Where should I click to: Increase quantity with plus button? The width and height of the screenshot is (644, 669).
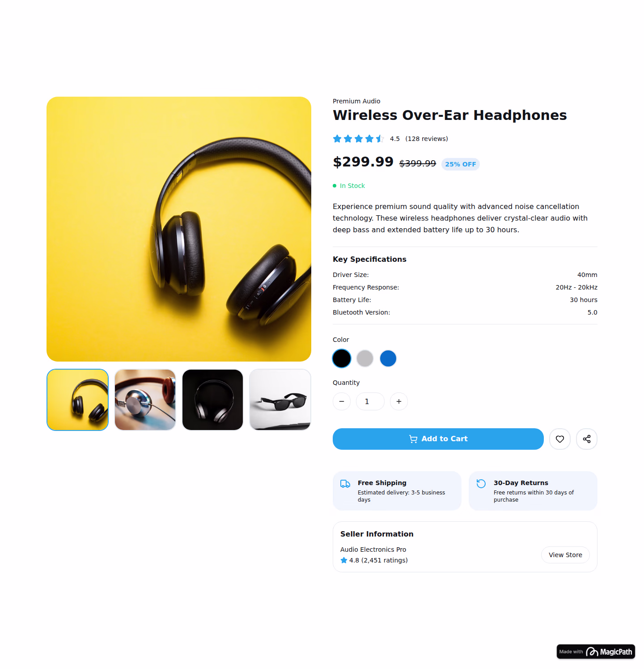point(399,401)
